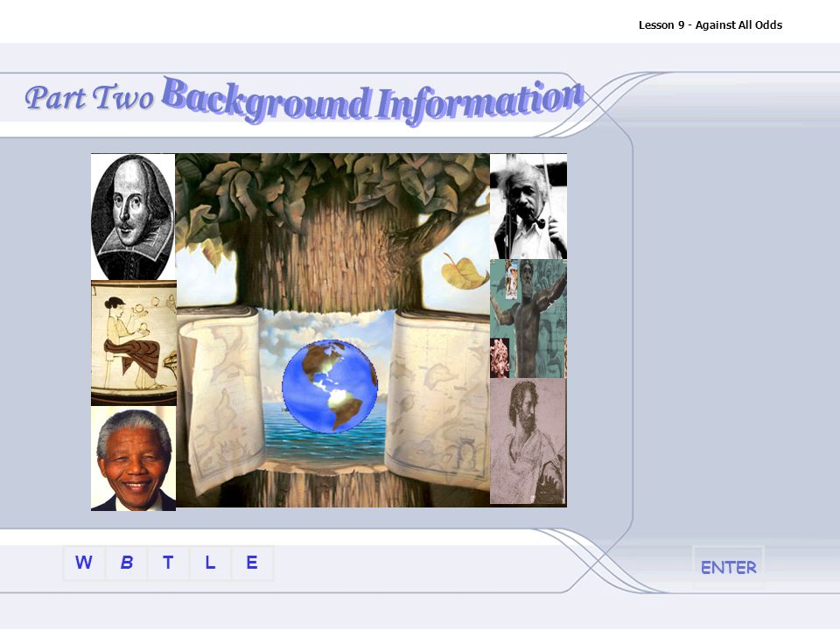
Task: Click the 'Lesson 9 - Against All Odds' title
Action: coord(710,25)
